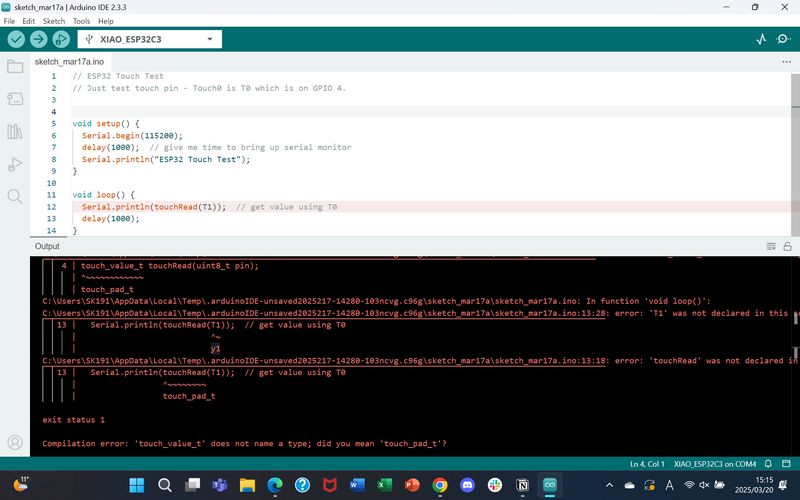Open the Windows Start menu
The height and width of the screenshot is (500, 800).
136,485
